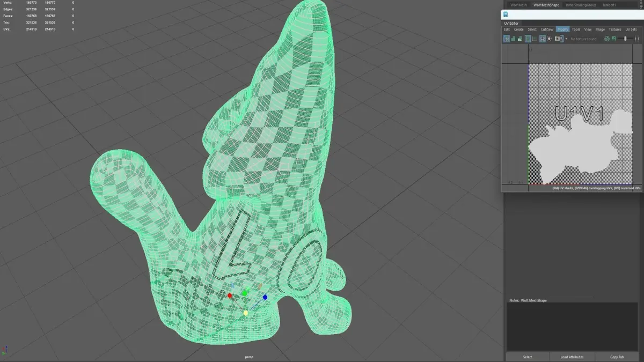
Task: Grab the blue Z-axis manipulator handle
Action: 265,297
